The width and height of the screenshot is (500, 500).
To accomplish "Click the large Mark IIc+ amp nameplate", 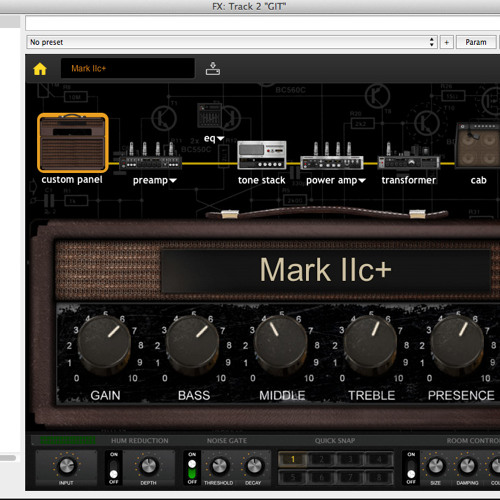I will (x=326, y=270).
